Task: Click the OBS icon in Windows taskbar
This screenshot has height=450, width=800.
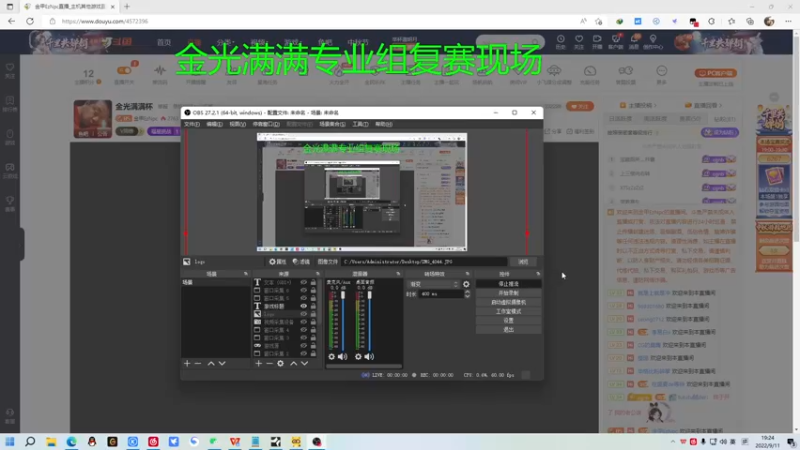Action: click(x=316, y=442)
